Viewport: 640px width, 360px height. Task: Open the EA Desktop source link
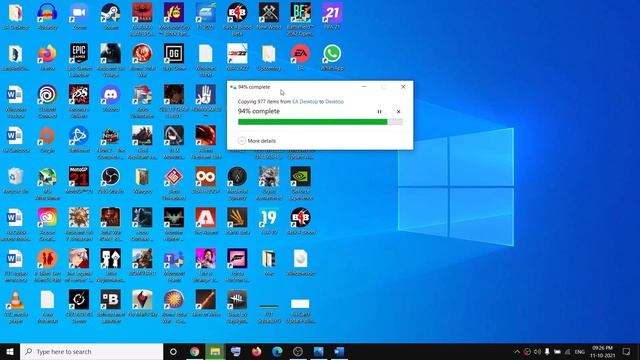pos(304,102)
